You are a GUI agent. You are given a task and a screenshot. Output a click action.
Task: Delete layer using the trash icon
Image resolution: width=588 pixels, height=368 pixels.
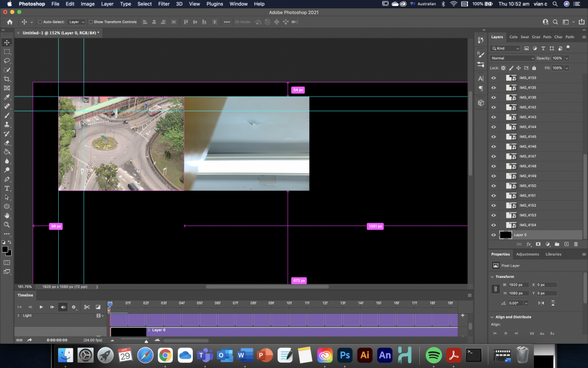point(576,244)
